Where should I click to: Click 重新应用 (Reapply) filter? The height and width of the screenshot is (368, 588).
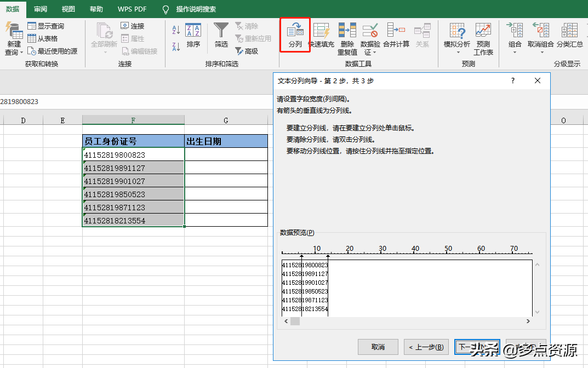tap(253, 38)
